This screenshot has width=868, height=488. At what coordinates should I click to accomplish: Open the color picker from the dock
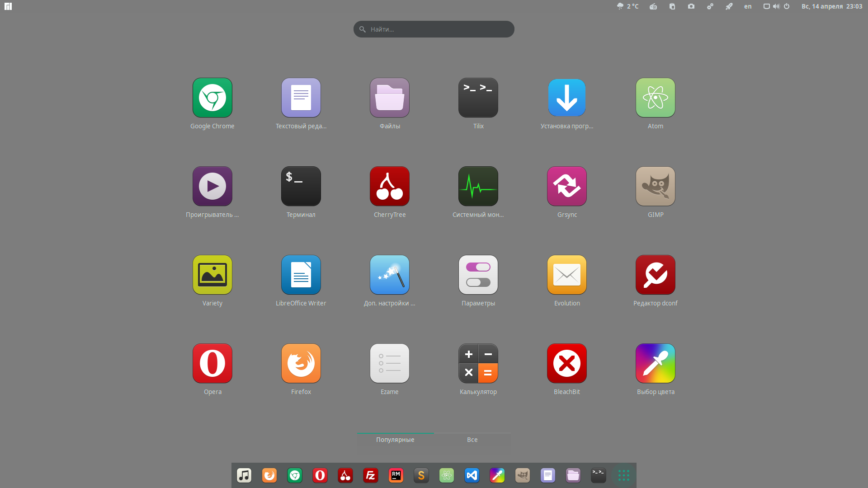(497, 475)
